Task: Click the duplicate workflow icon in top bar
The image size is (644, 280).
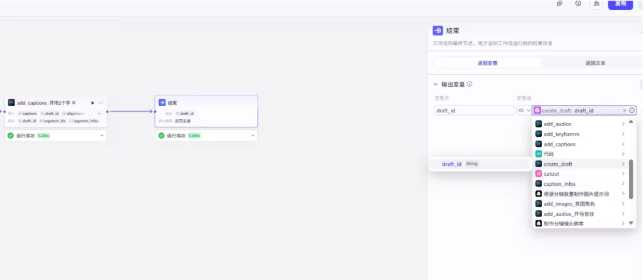Action: pos(560,4)
